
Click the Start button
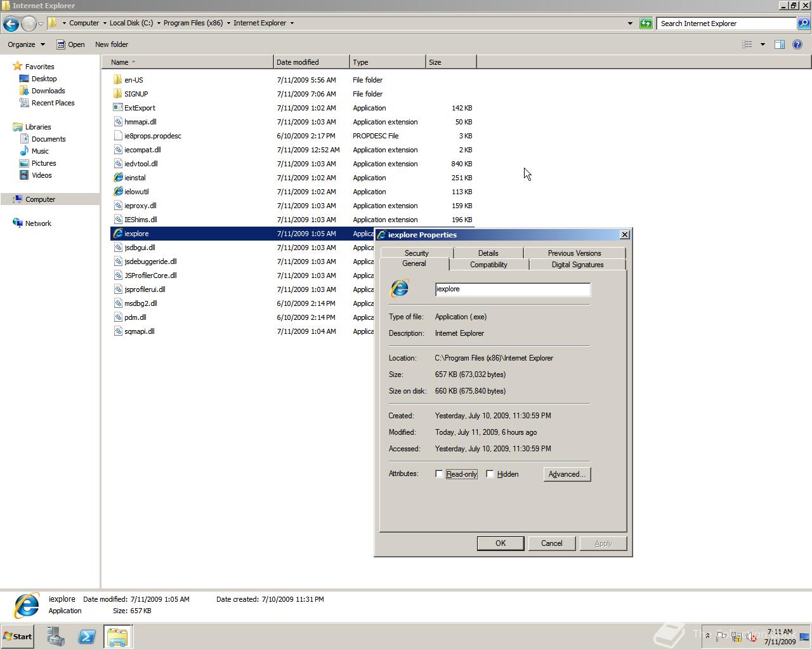click(x=17, y=637)
